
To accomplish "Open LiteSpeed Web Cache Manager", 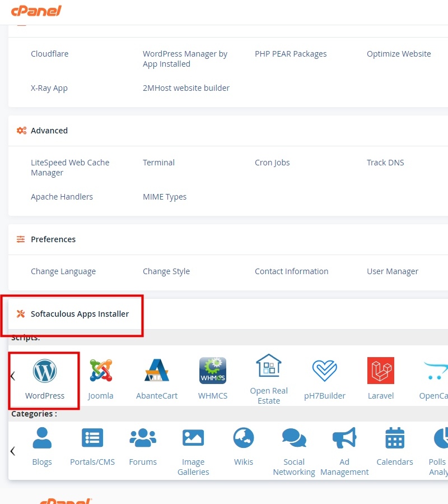I will tap(70, 168).
